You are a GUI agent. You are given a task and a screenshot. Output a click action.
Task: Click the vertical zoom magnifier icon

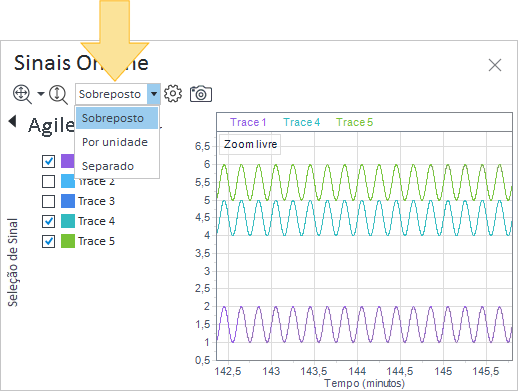click(58, 95)
